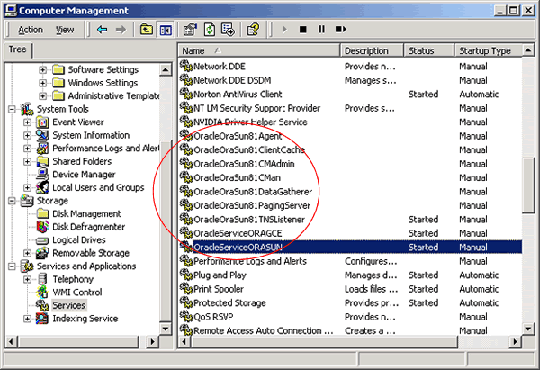540x370 pixels.
Task: Restart the service using the Restart button
Action: [x=341, y=30]
